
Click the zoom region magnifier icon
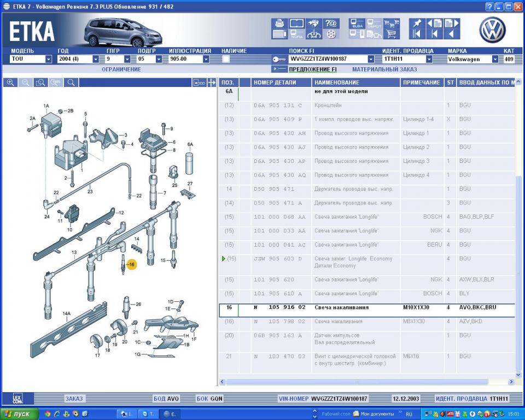(x=40, y=83)
